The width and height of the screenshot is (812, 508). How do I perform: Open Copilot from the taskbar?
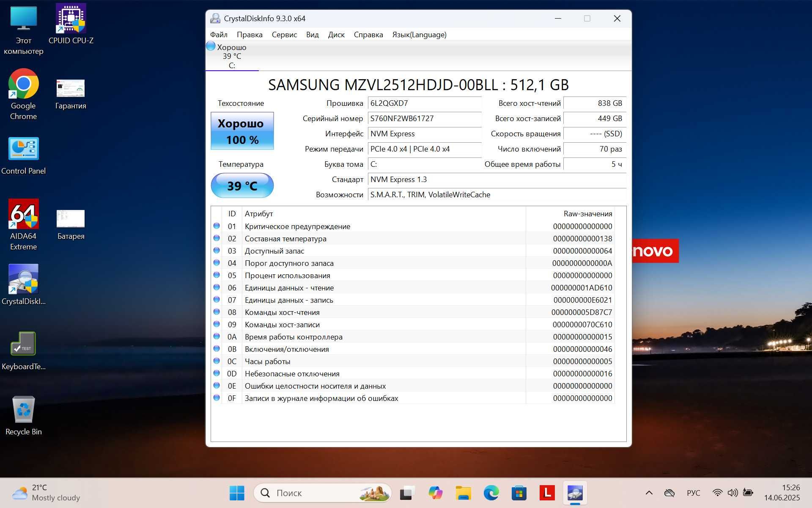tap(435, 493)
